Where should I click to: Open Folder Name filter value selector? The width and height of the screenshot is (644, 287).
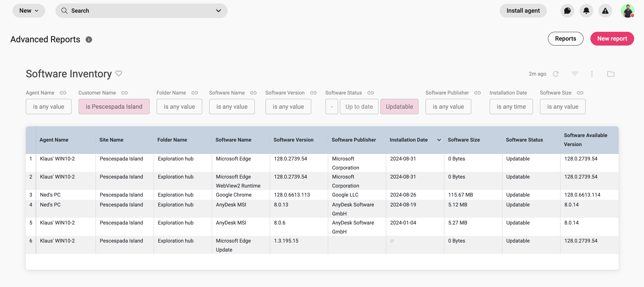click(x=179, y=107)
